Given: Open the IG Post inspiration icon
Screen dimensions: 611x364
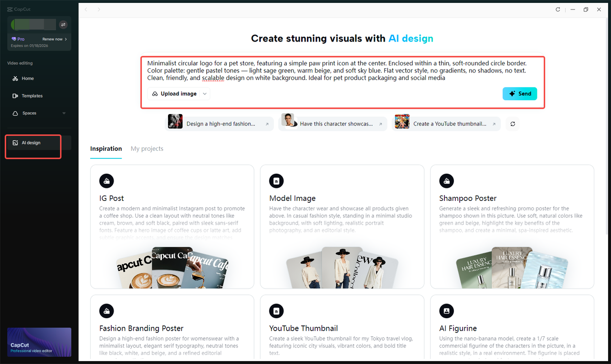Looking at the screenshot, I should coord(106,181).
